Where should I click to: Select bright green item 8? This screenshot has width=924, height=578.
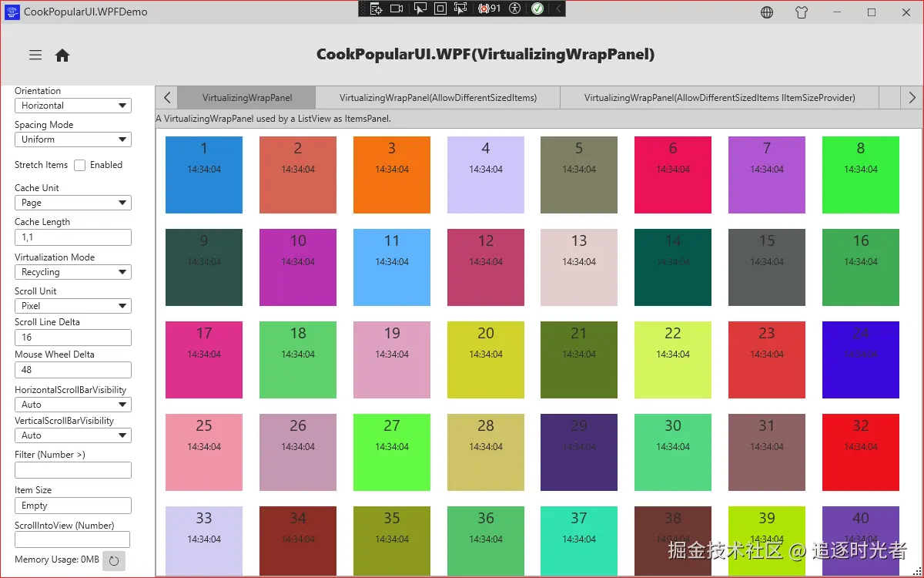click(x=861, y=175)
